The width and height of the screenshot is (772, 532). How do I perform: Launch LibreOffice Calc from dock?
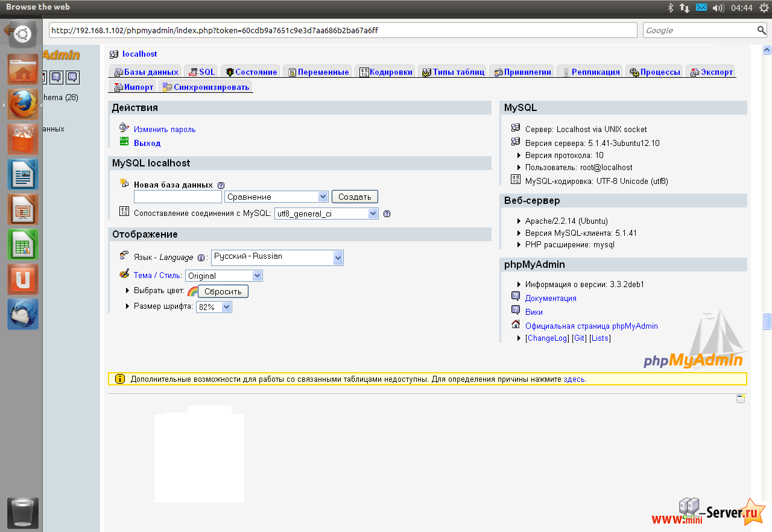23,244
